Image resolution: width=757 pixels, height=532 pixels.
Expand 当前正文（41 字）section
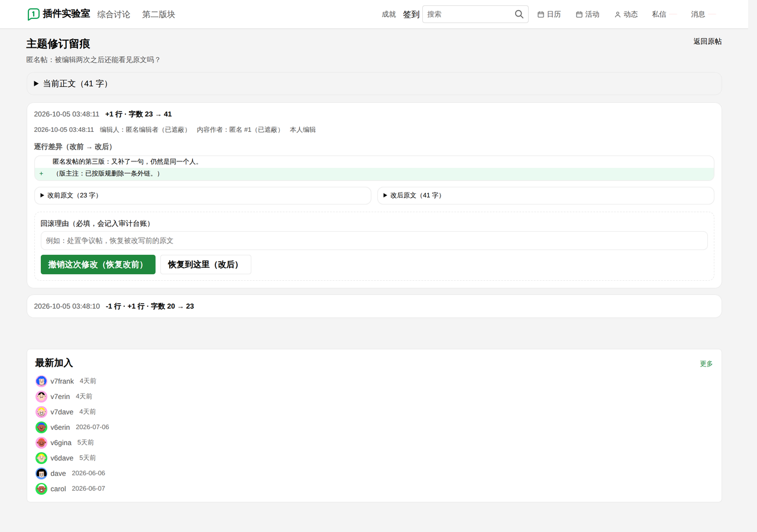pos(374,84)
